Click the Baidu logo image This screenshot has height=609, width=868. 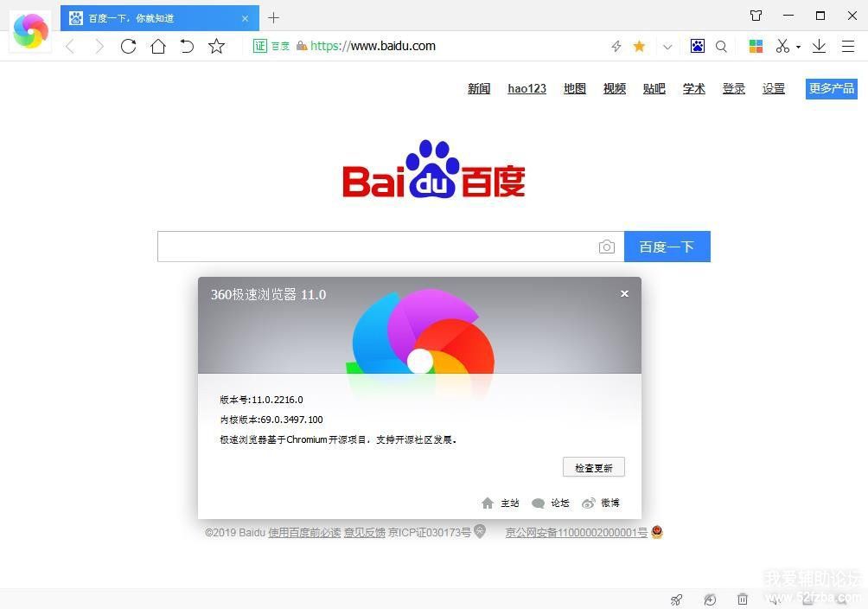tap(434, 169)
